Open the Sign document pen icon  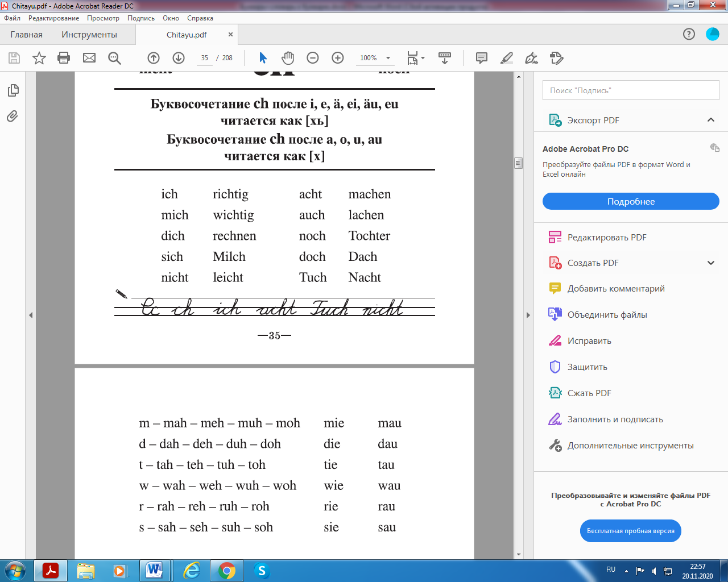point(532,58)
